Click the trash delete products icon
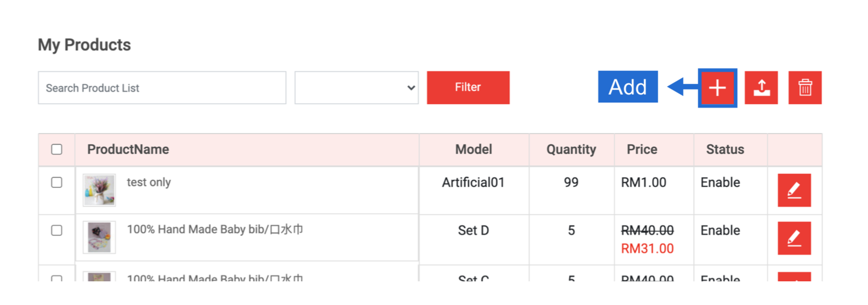The width and height of the screenshot is (868, 305). click(805, 88)
